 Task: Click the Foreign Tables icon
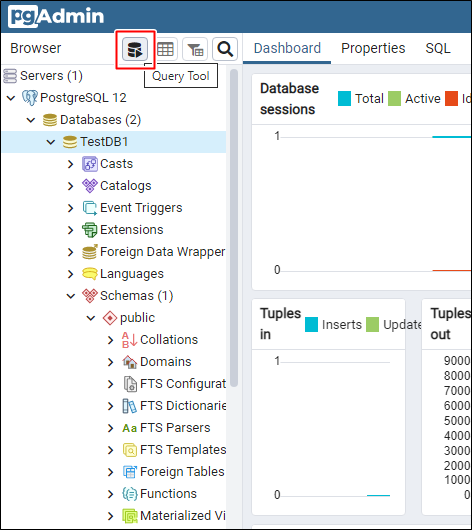(129, 472)
